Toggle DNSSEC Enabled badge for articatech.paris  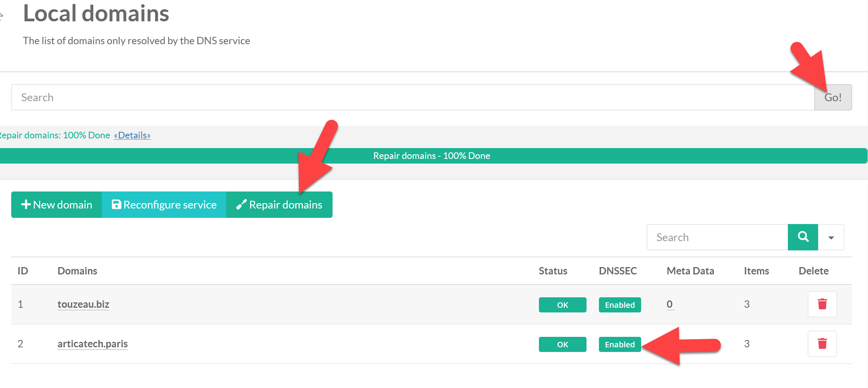point(619,345)
